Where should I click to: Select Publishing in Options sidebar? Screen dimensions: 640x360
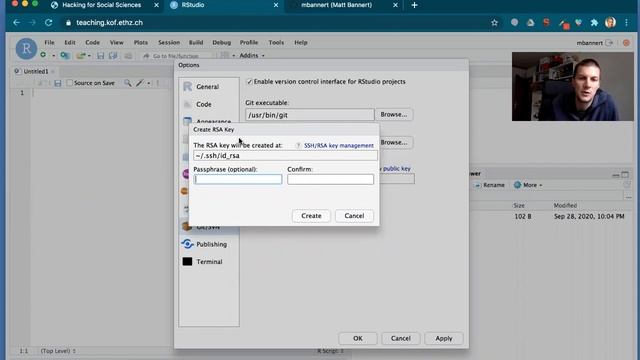pyautogui.click(x=209, y=244)
